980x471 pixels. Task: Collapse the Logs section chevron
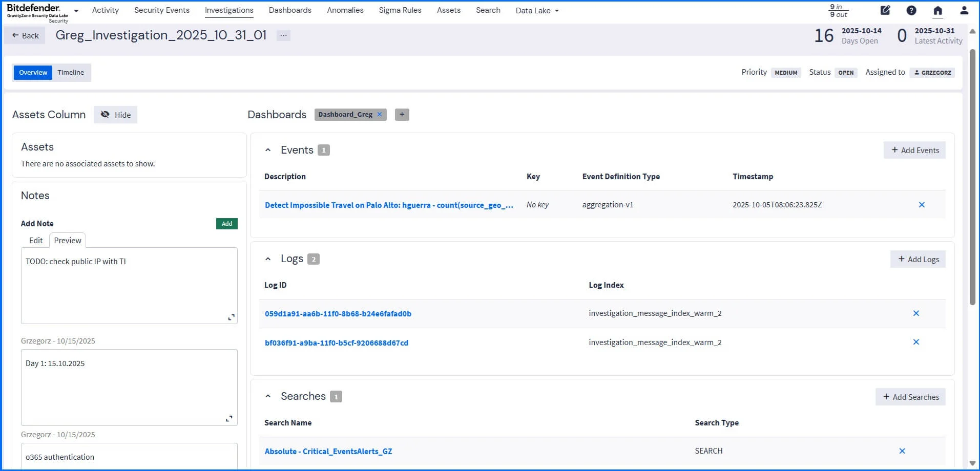[x=268, y=259]
